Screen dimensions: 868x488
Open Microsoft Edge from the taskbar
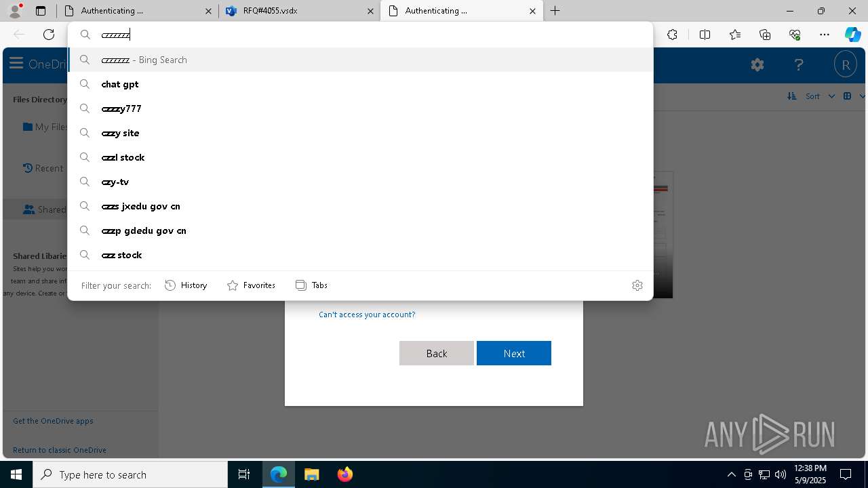(x=279, y=474)
